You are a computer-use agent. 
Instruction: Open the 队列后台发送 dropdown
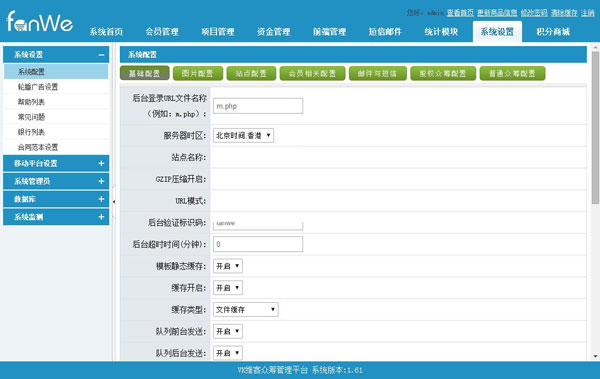point(228,353)
